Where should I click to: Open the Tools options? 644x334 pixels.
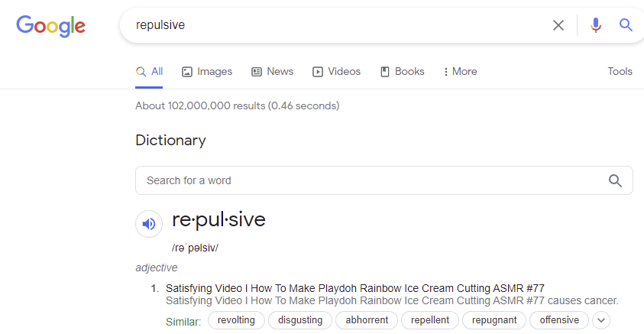coord(620,72)
